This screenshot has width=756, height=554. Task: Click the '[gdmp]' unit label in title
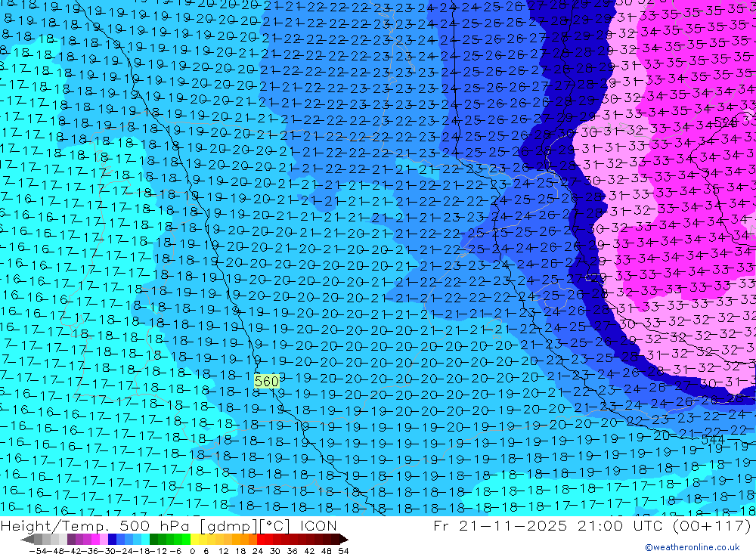(x=229, y=525)
